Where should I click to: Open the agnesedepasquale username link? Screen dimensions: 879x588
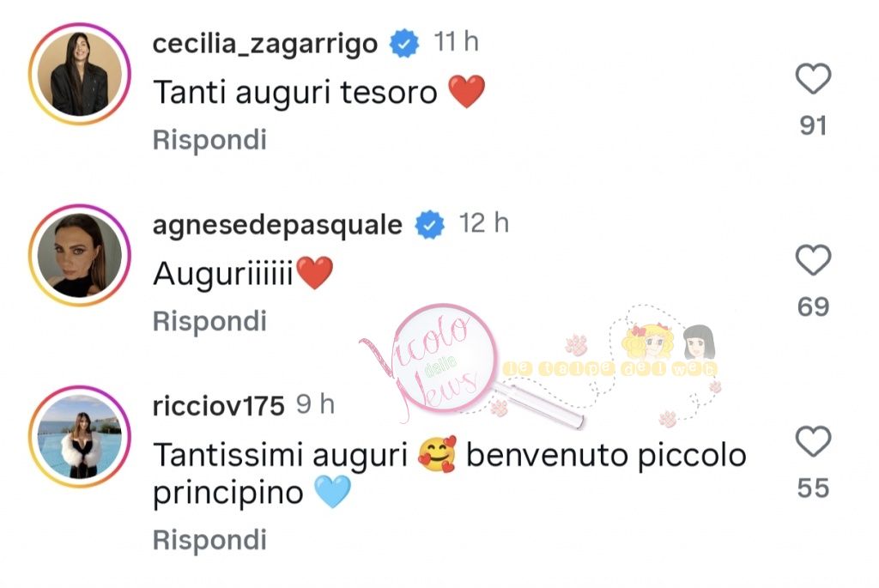tap(277, 226)
